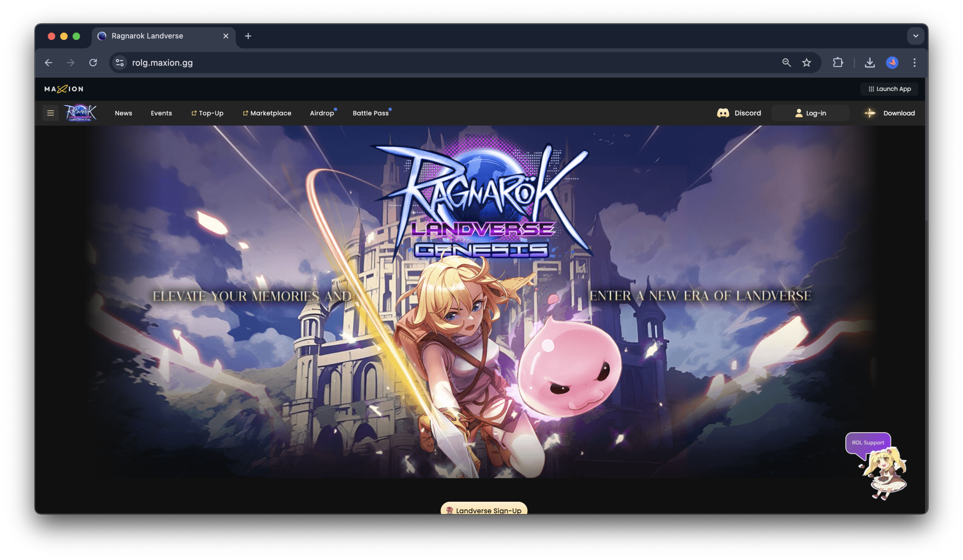Click the Download button
The width and height of the screenshot is (963, 560).
(x=890, y=113)
